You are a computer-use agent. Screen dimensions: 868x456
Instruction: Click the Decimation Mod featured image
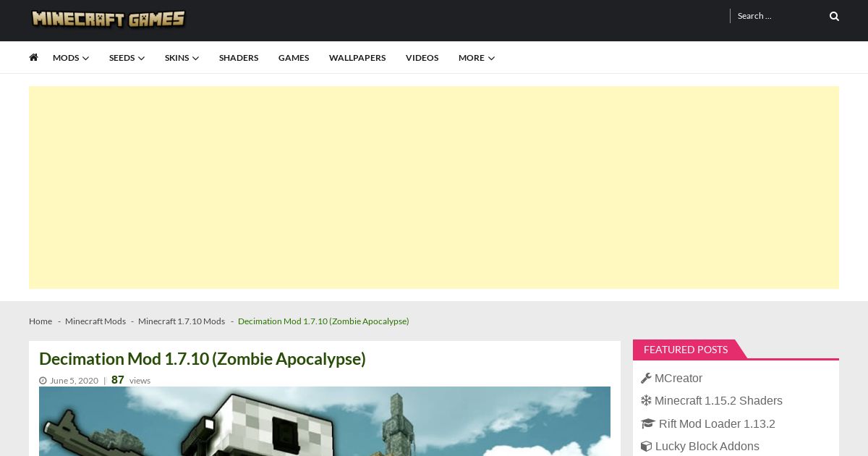coord(325,421)
